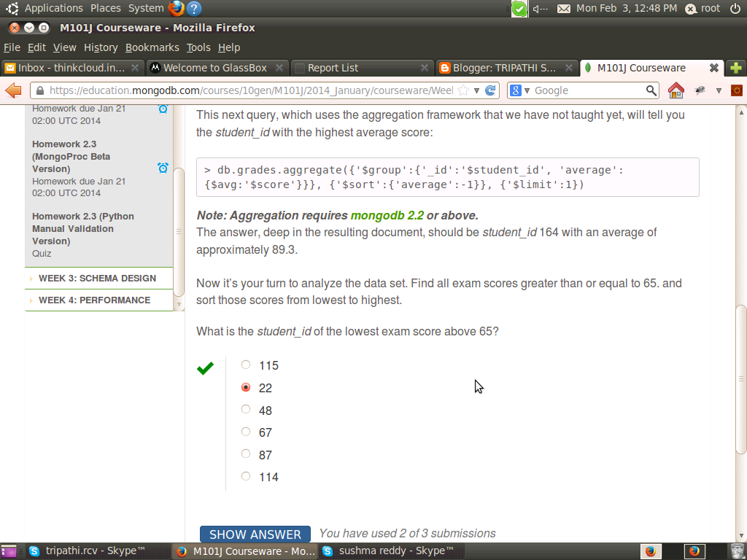Close the Blogger TRIPATHI tab
This screenshot has width=747, height=560.
pos(568,68)
